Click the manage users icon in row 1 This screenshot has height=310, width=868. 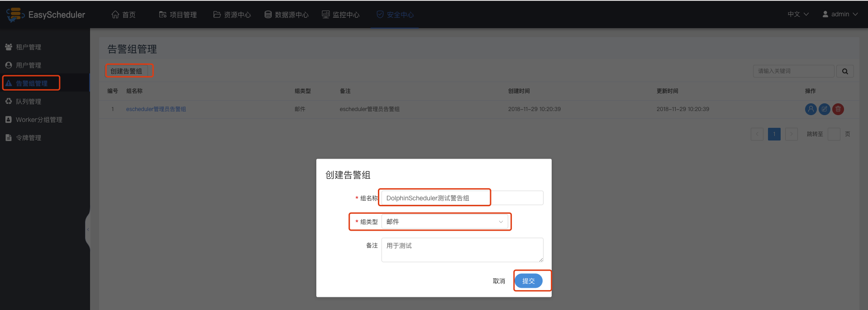point(811,109)
